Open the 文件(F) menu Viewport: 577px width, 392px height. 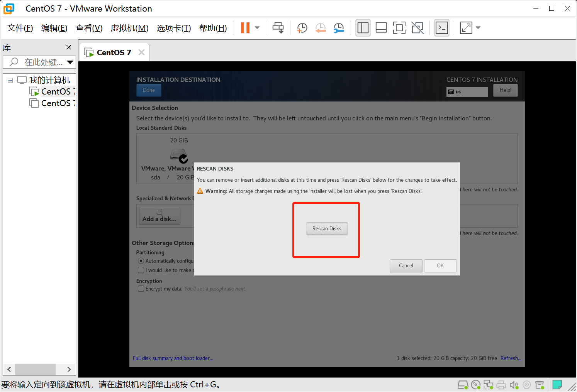[20, 28]
